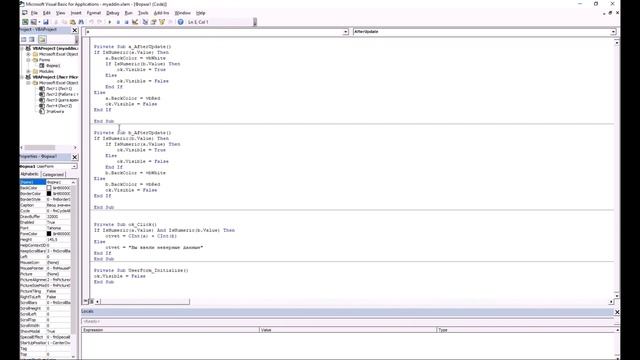Collapse the second Microsoft Excel Objects folder

[x=29, y=82]
